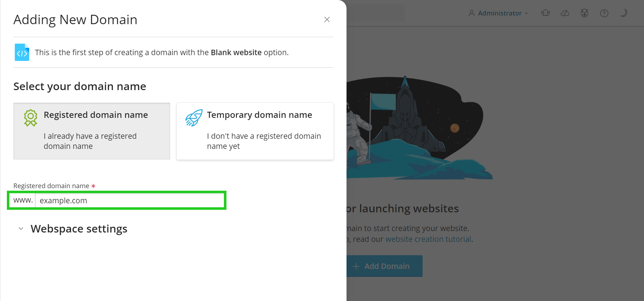Select Temporary domain name option

point(255,131)
